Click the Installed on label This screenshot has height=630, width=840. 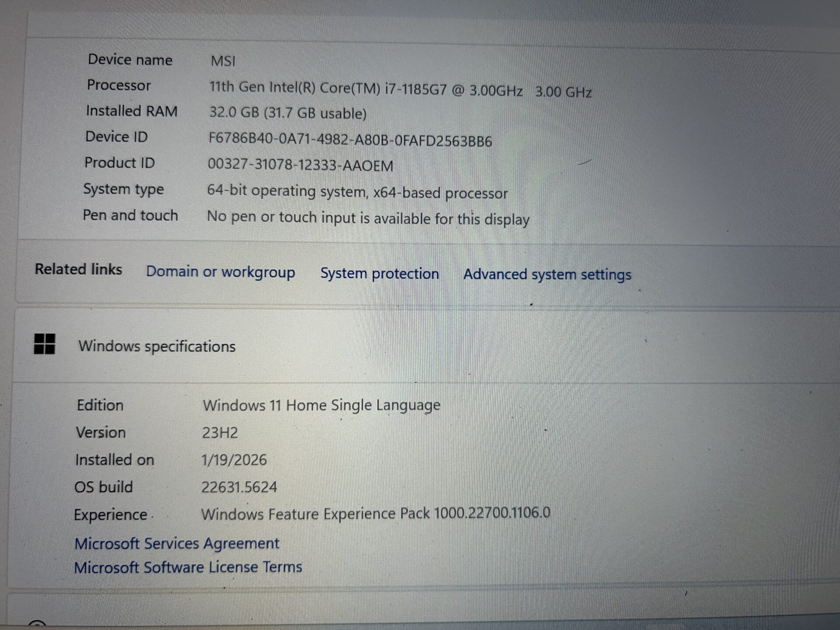pos(115,460)
